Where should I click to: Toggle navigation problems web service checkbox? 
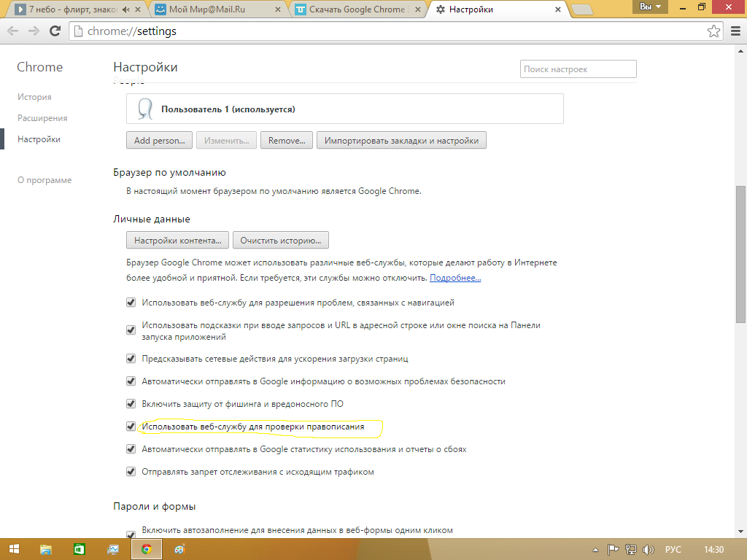tap(131, 303)
